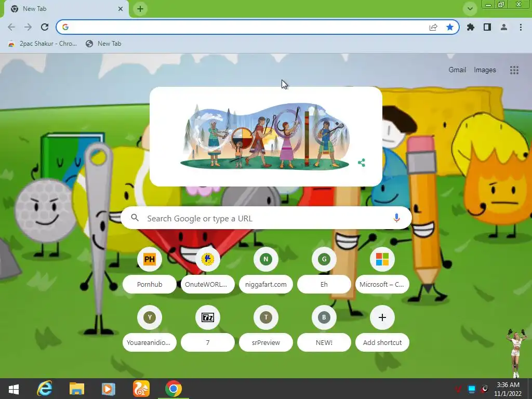Reload the page with refresh icon

coord(45,27)
